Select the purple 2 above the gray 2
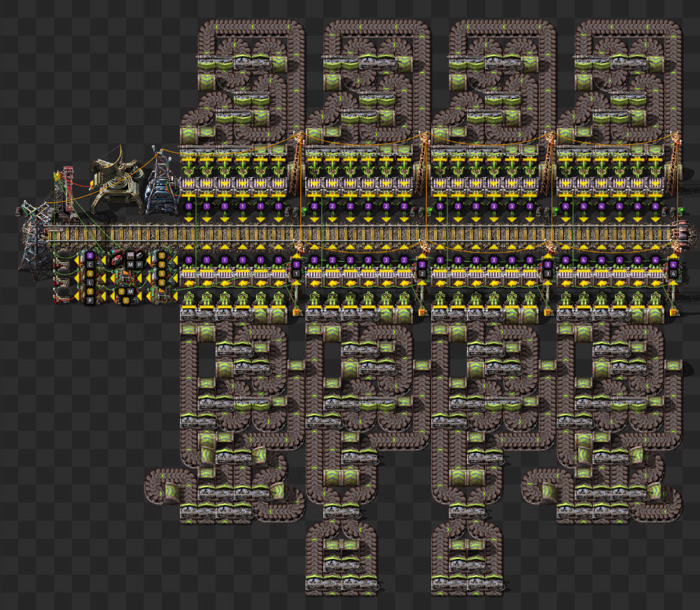 click(x=422, y=265)
